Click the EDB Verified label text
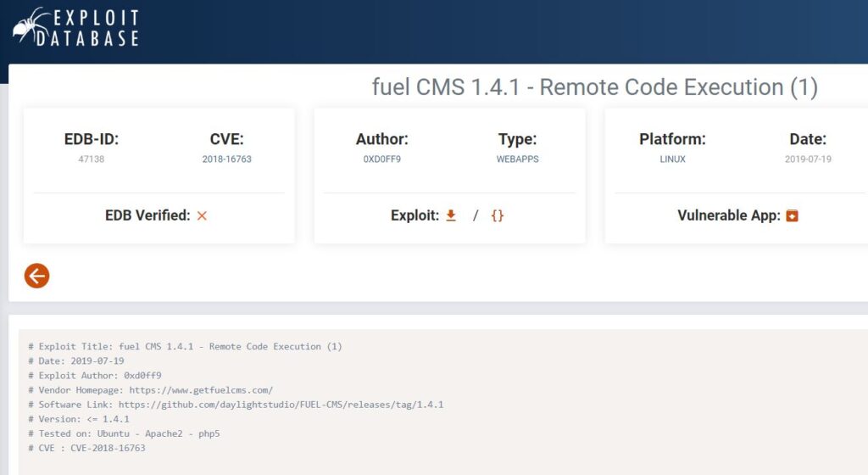 coord(147,215)
